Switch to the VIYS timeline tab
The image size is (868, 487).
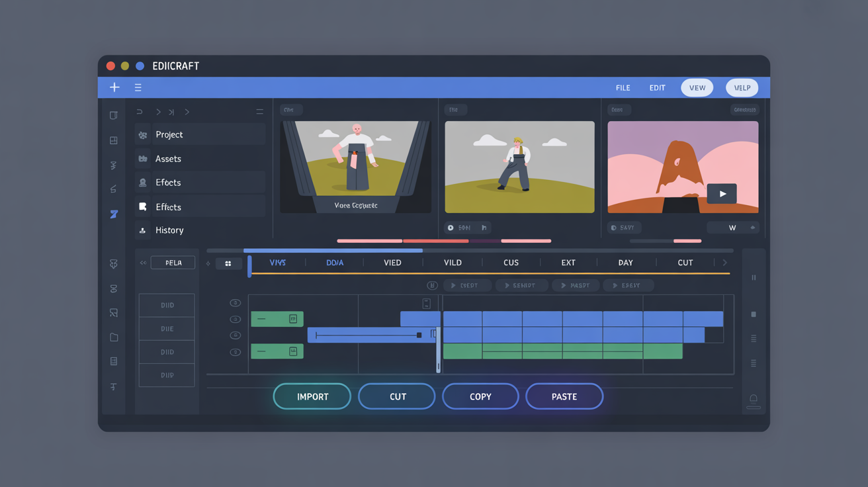pos(278,263)
